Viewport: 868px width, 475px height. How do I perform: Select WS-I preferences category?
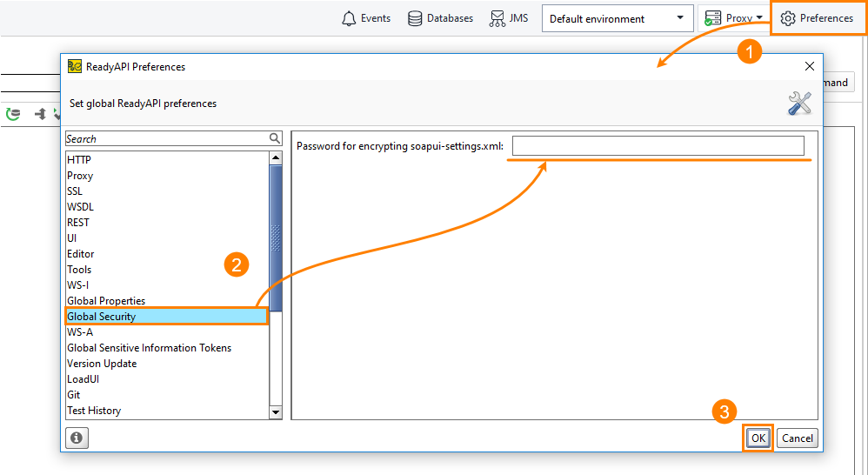(167, 285)
